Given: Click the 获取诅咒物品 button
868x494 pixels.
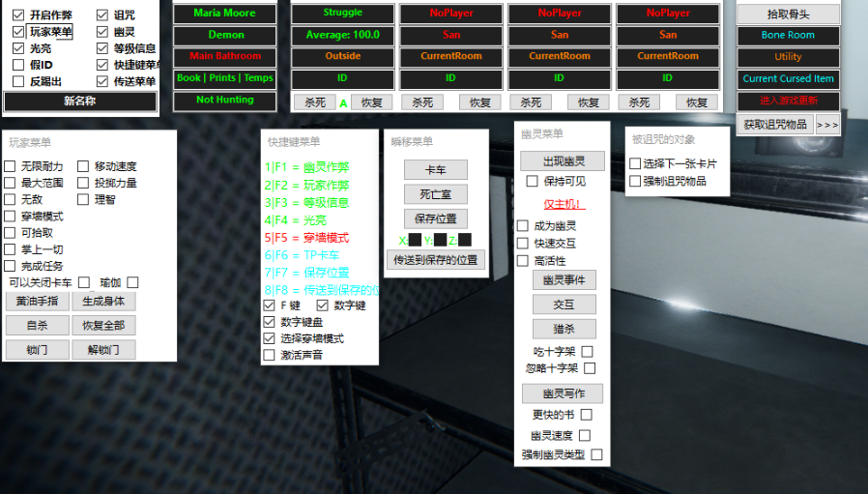Looking at the screenshot, I should [775, 125].
